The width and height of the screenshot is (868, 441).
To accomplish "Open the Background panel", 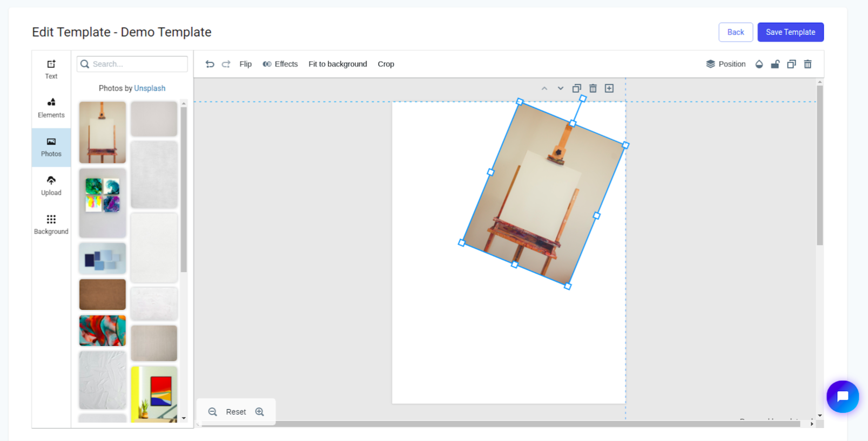I will point(51,225).
